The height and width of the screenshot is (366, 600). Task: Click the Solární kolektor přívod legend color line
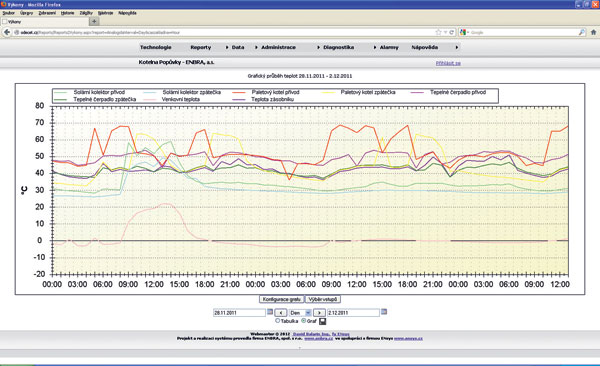pyautogui.click(x=60, y=92)
